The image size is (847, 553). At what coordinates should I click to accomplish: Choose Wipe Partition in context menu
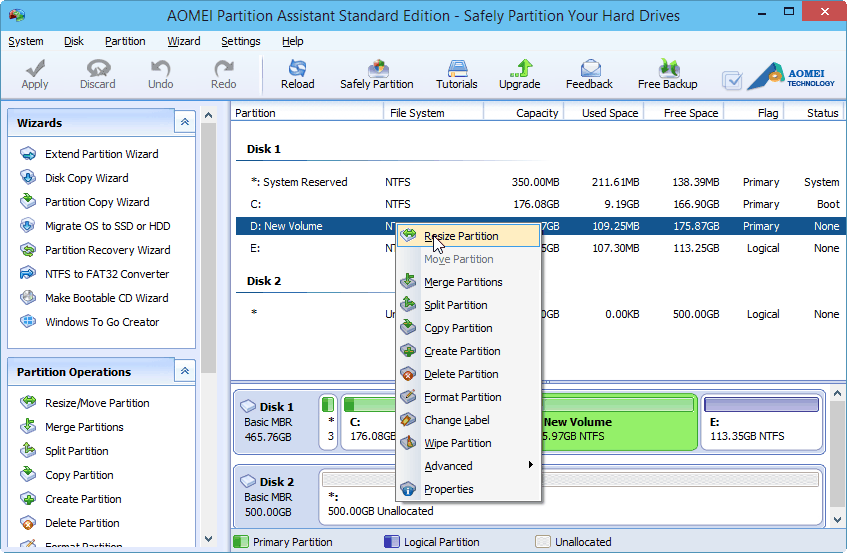[469, 443]
